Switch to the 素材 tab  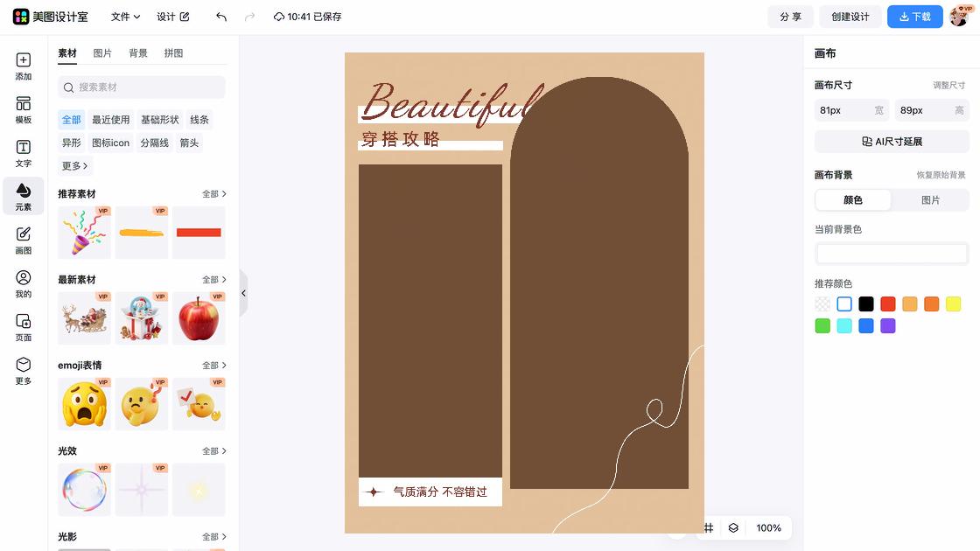[x=66, y=53]
